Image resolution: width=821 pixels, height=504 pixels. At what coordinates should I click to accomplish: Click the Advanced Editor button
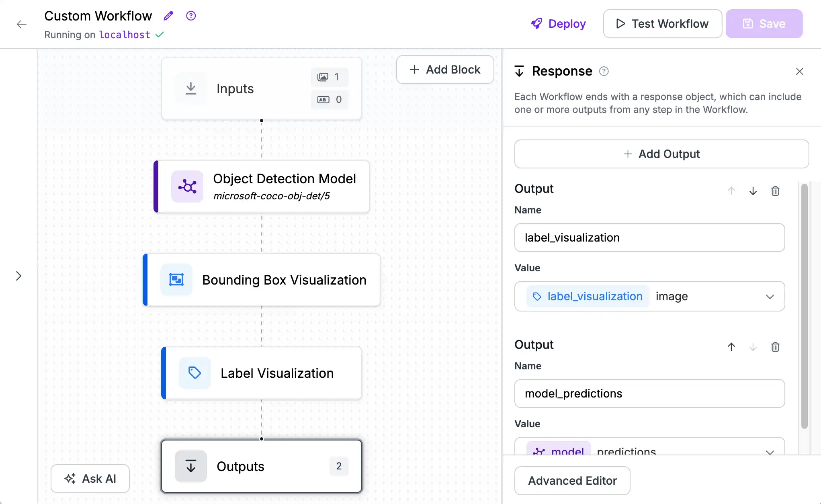(572, 481)
